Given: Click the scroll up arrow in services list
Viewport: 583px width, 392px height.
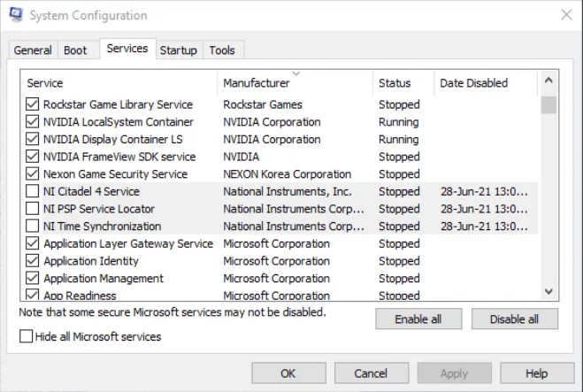Looking at the screenshot, I should click(x=548, y=81).
